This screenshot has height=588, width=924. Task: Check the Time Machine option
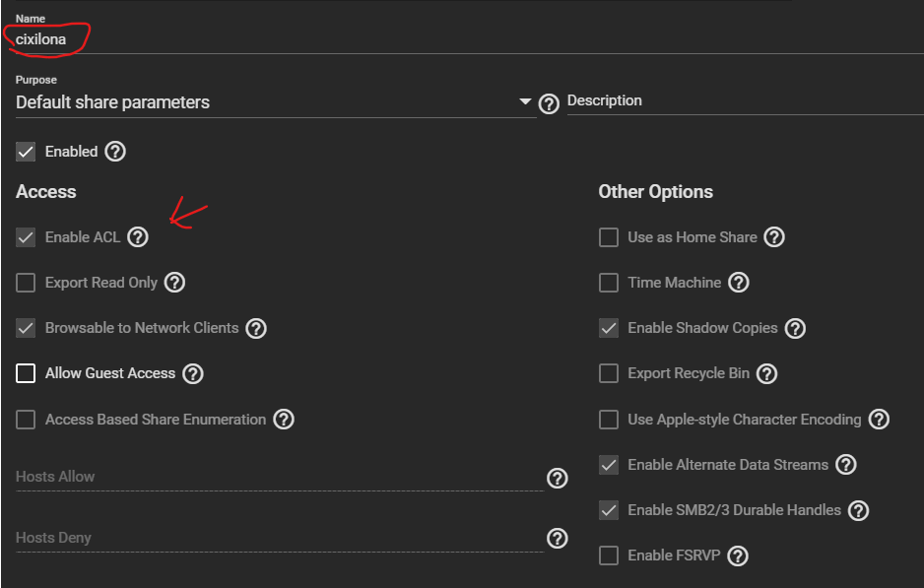[609, 283]
